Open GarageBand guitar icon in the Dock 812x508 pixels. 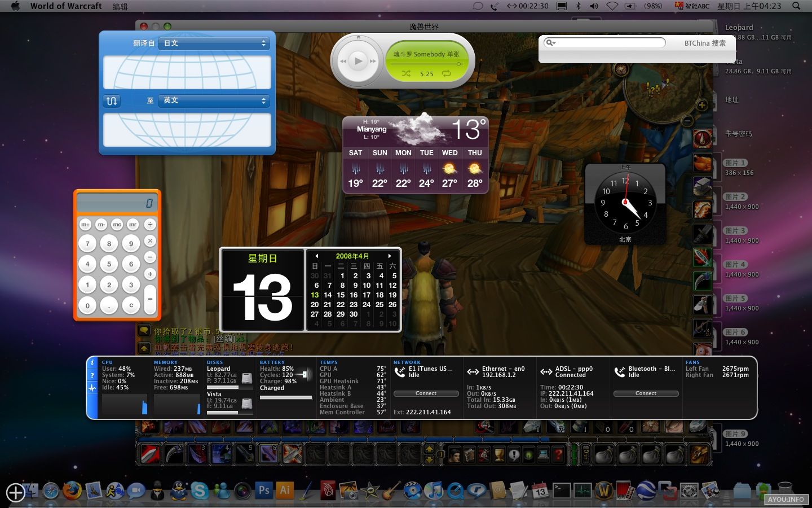[391, 491]
